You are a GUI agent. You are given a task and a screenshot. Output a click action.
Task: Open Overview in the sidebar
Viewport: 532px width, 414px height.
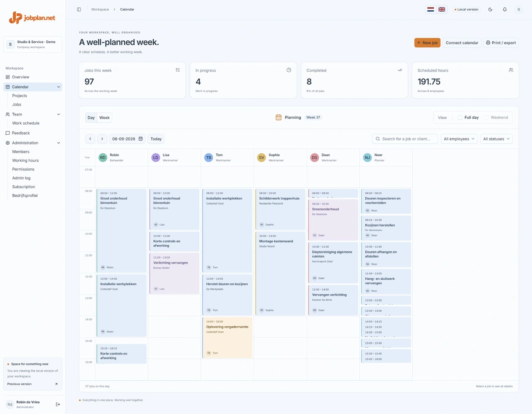pos(33,77)
